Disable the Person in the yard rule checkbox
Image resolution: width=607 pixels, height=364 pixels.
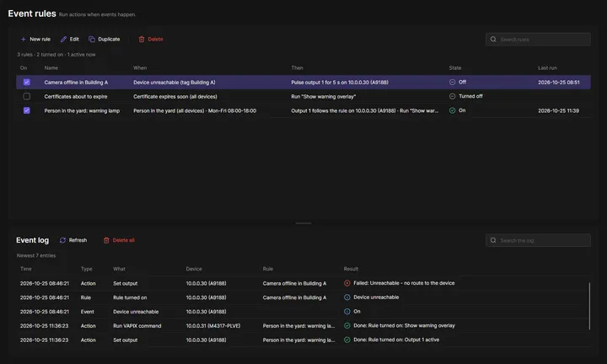[27, 110]
